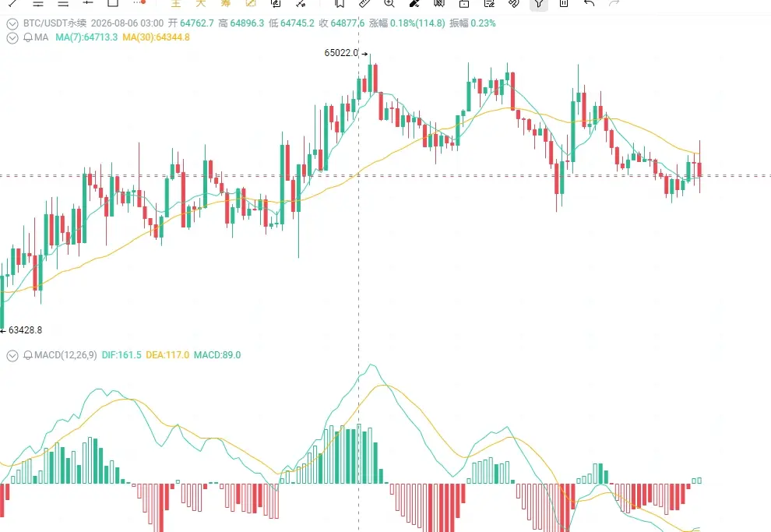Click the 2026-08-06 03:00 timestamp
Viewport: 771px width, 532px height.
click(128, 23)
